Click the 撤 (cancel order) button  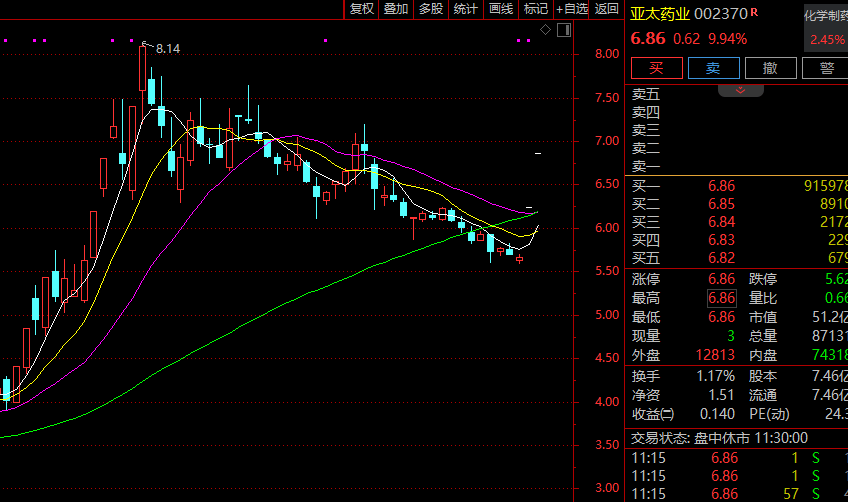770,68
